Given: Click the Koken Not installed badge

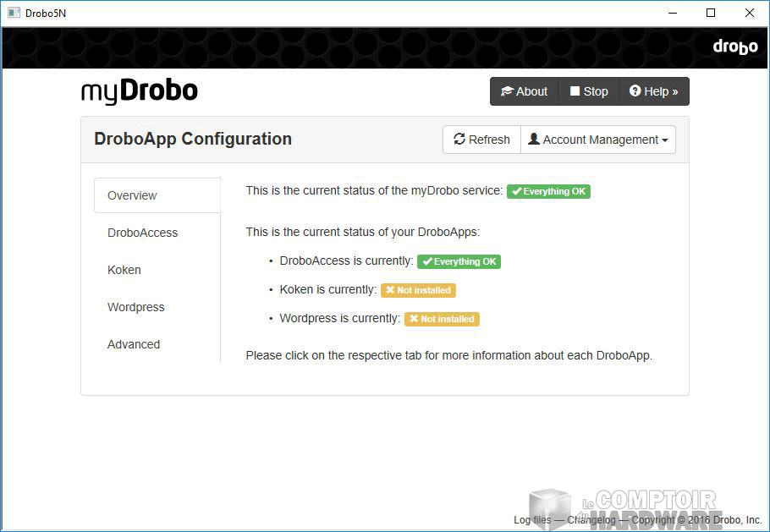Looking at the screenshot, I should pyautogui.click(x=418, y=290).
